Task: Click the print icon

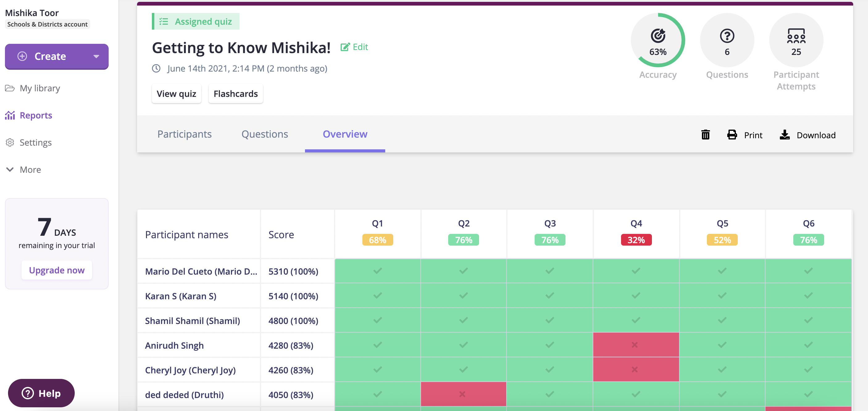Action: coord(732,135)
